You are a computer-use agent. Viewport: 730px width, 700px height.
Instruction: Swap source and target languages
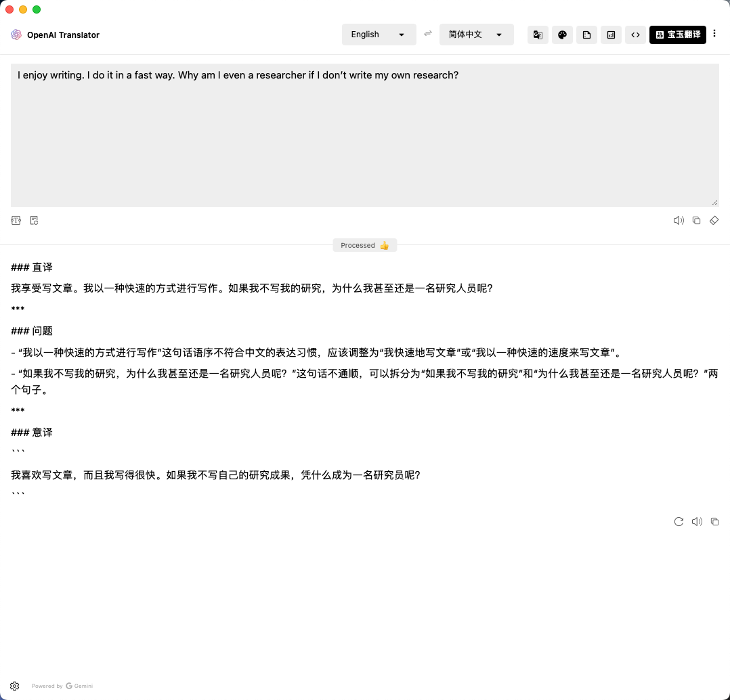(428, 34)
